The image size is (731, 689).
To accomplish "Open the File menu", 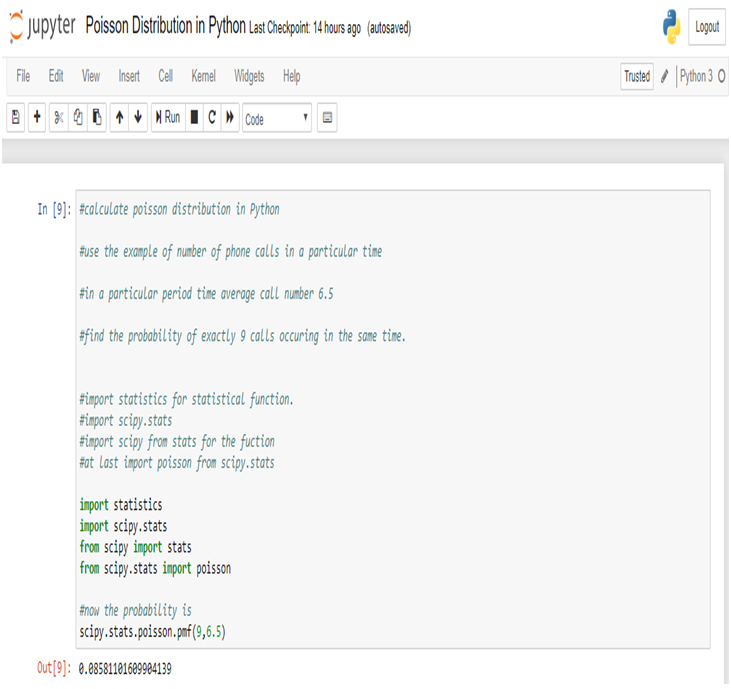I will coord(23,76).
